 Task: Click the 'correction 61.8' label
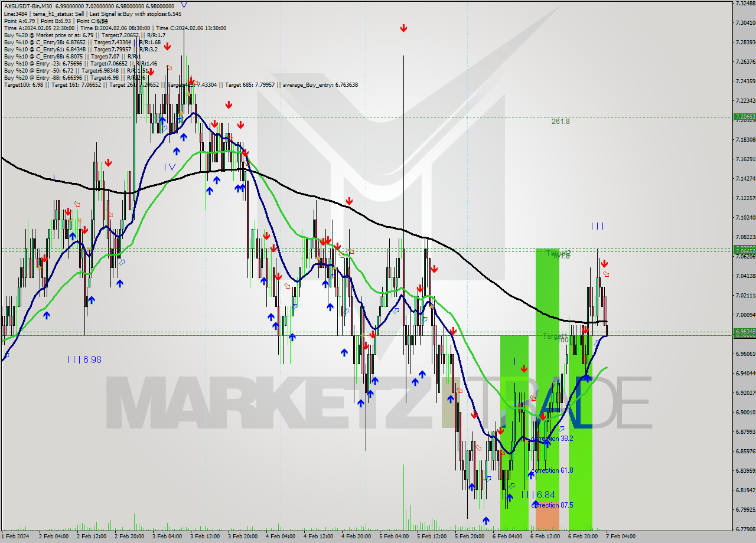tap(552, 470)
